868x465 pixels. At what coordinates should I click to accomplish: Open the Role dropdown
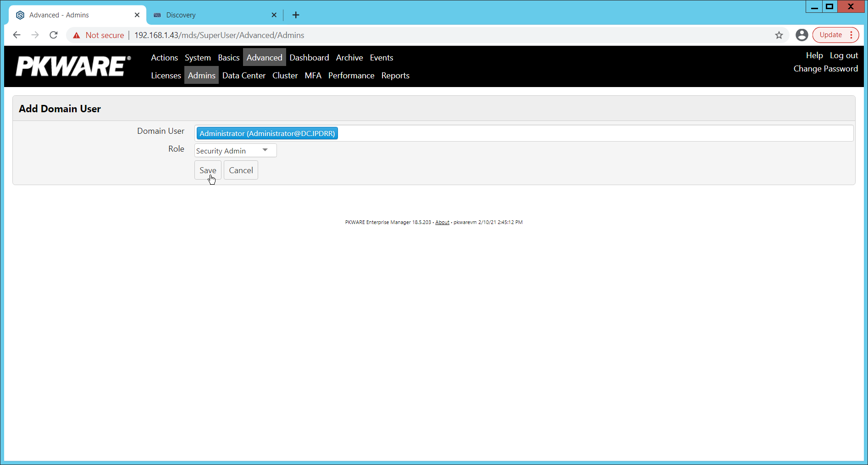[265, 150]
